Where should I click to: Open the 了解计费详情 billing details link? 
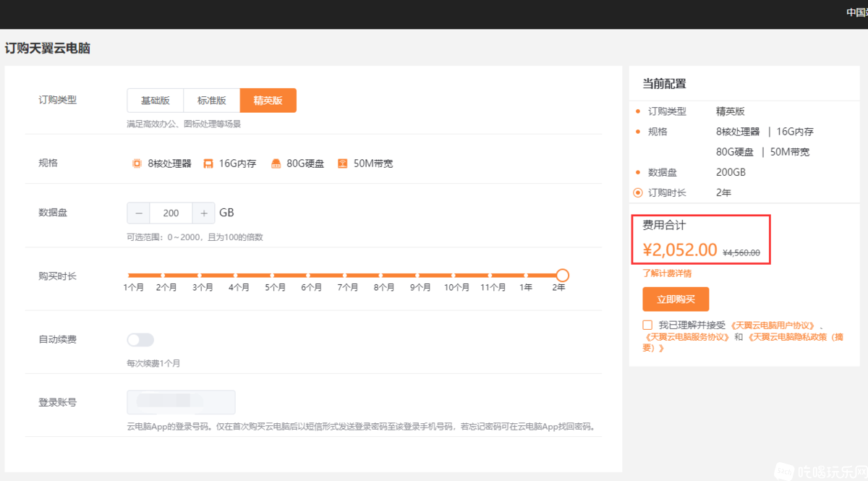point(667,273)
